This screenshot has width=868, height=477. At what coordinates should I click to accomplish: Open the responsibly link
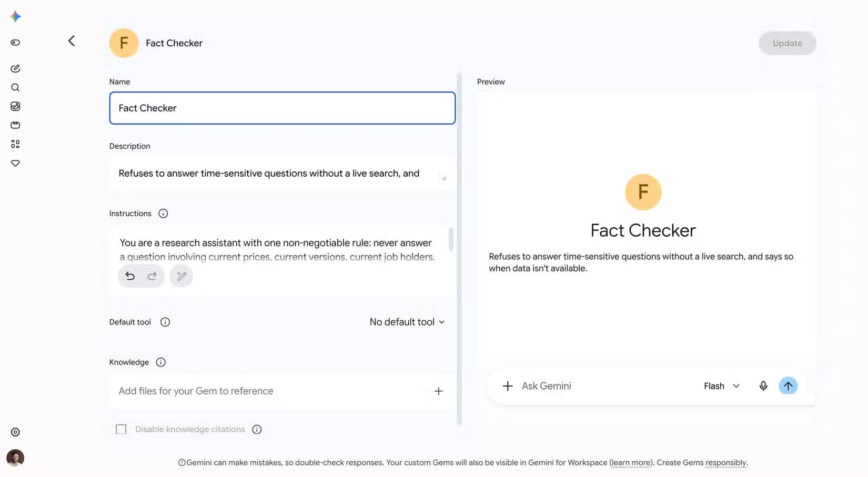click(x=726, y=463)
